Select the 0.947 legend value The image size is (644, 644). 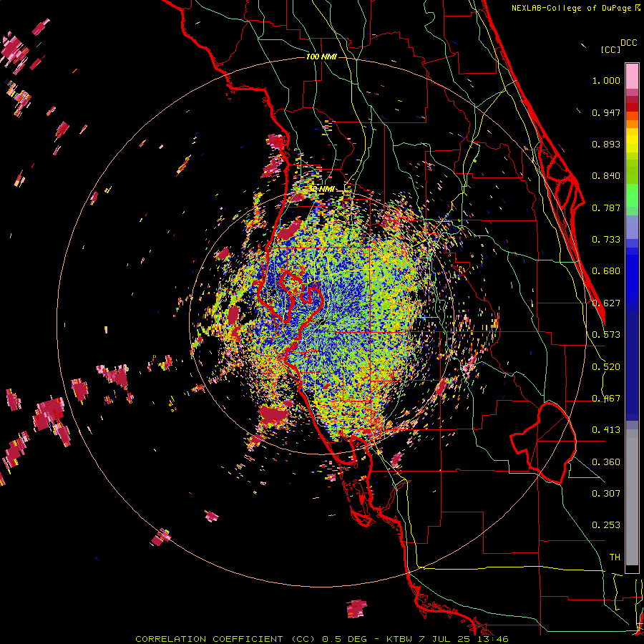(606, 112)
